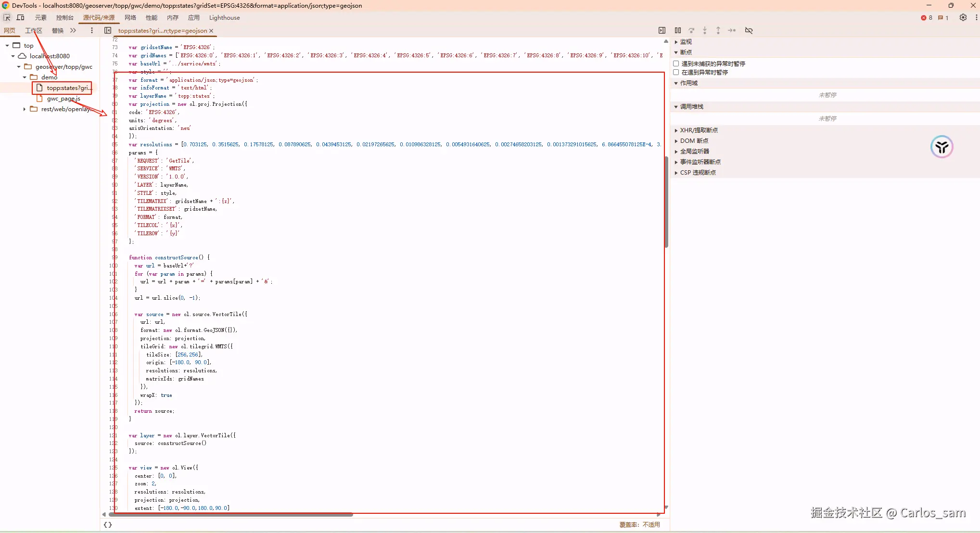Enable pause on uncaught exceptions checkbox
Screen dimensions: 980x533
676,63
